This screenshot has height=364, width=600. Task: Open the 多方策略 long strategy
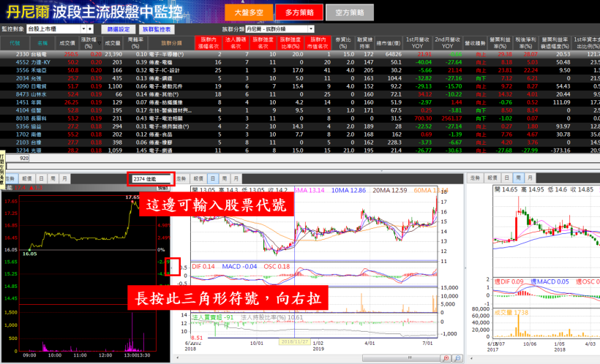(299, 12)
